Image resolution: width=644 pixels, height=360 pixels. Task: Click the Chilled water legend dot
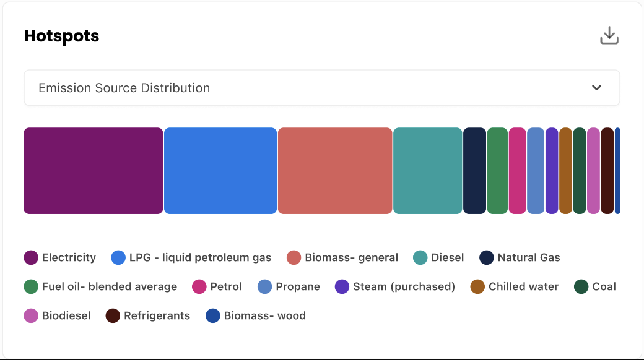(x=477, y=286)
